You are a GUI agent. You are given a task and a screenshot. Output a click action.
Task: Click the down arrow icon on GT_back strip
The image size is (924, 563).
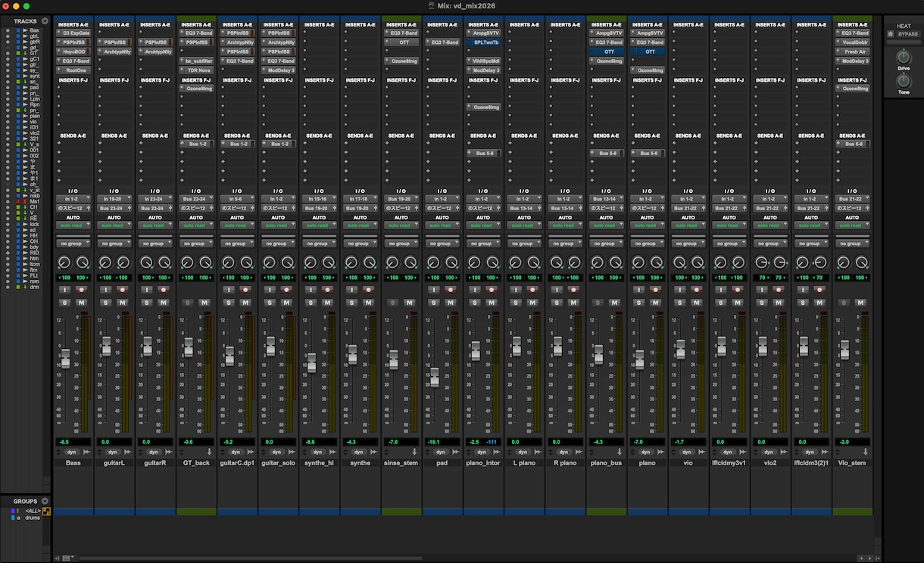[x=209, y=452]
